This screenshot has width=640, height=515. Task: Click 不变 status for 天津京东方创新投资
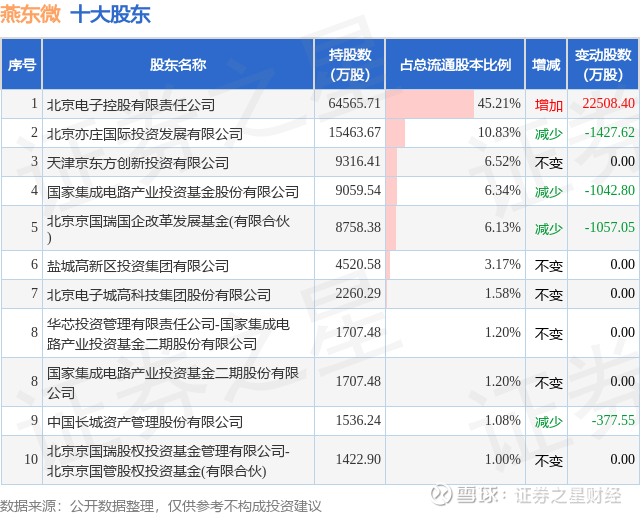(549, 163)
